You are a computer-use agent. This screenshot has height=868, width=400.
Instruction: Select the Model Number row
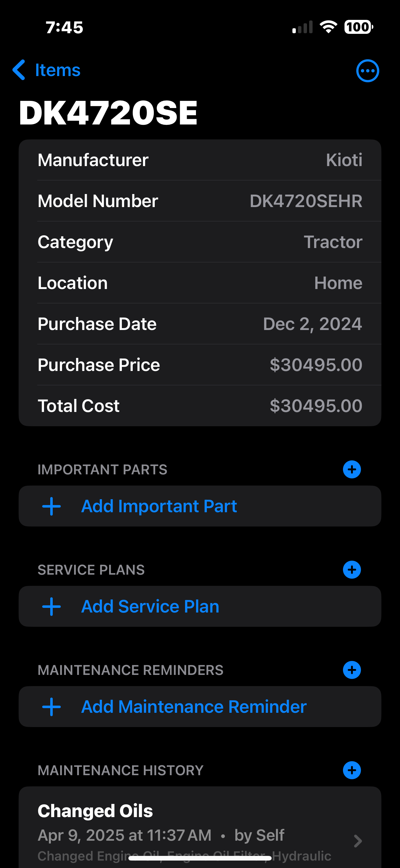point(200,201)
